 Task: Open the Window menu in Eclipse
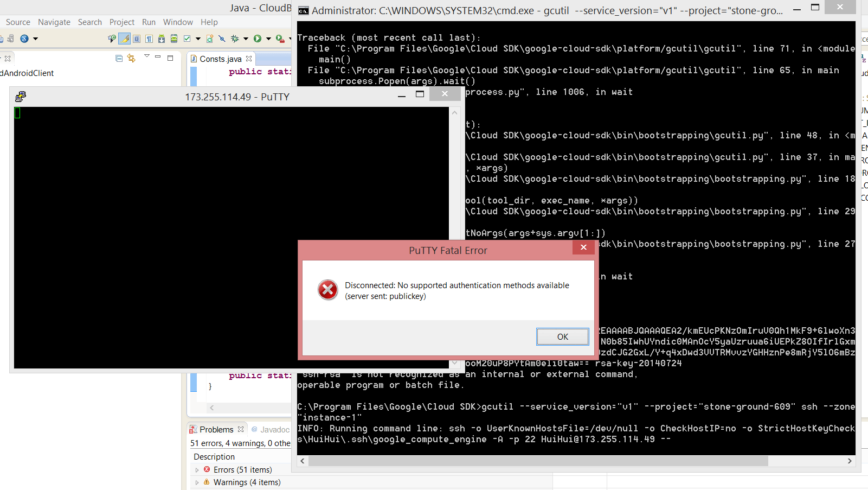(x=178, y=22)
